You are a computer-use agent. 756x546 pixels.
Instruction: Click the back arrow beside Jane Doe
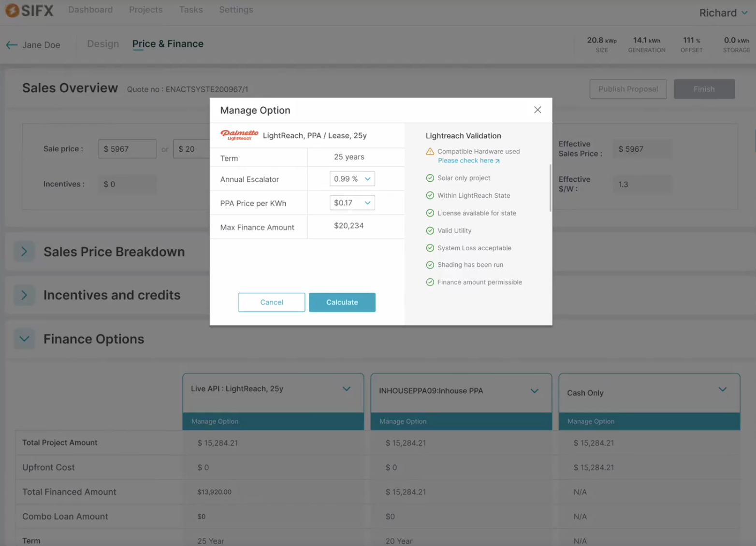pos(12,45)
